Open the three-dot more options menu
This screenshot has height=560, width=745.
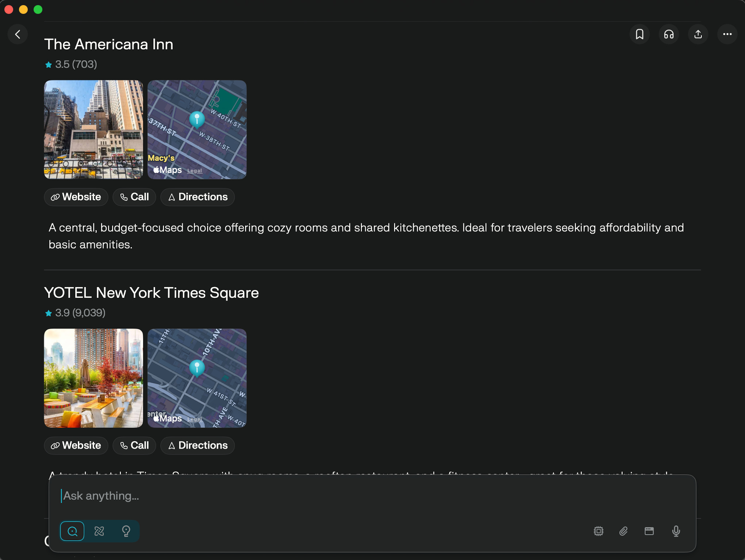tap(727, 34)
